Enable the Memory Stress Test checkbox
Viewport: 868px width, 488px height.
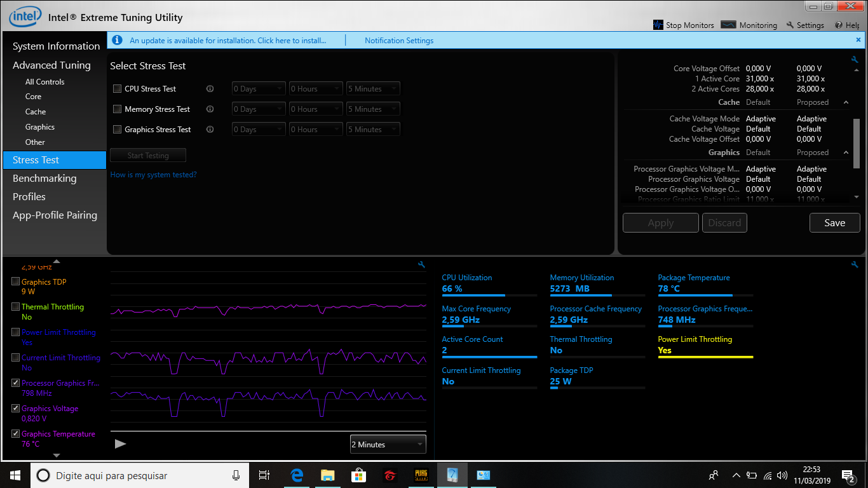coord(117,109)
